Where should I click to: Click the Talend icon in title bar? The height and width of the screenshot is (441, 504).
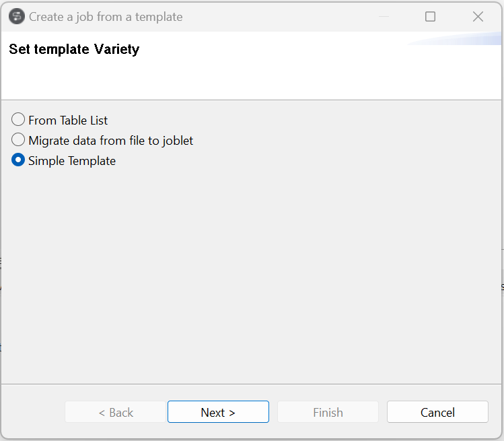pos(17,17)
